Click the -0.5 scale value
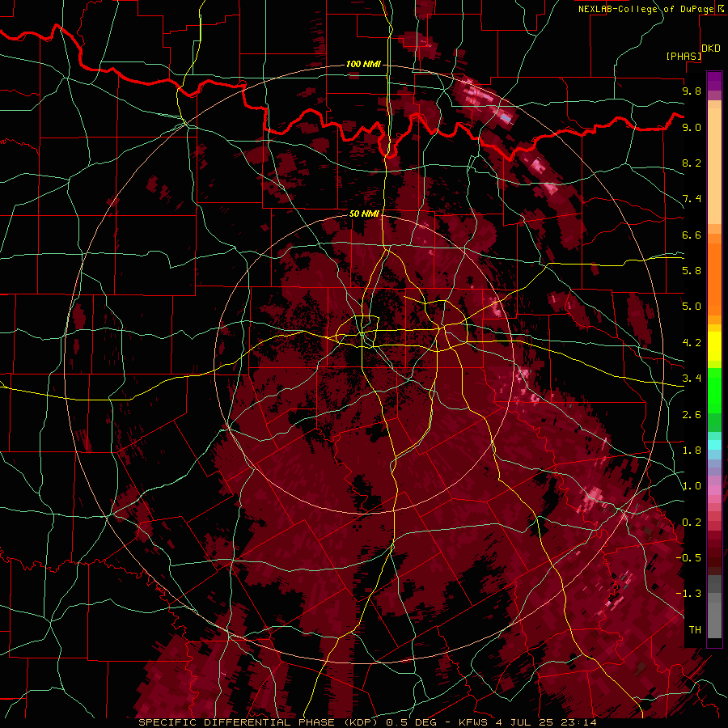The image size is (728, 728). click(688, 557)
